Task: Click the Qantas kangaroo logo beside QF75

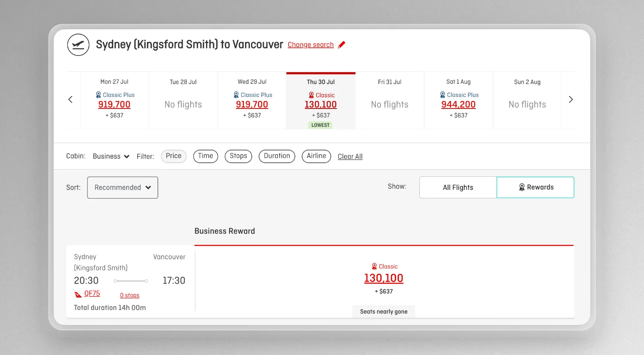Action: pyautogui.click(x=78, y=294)
